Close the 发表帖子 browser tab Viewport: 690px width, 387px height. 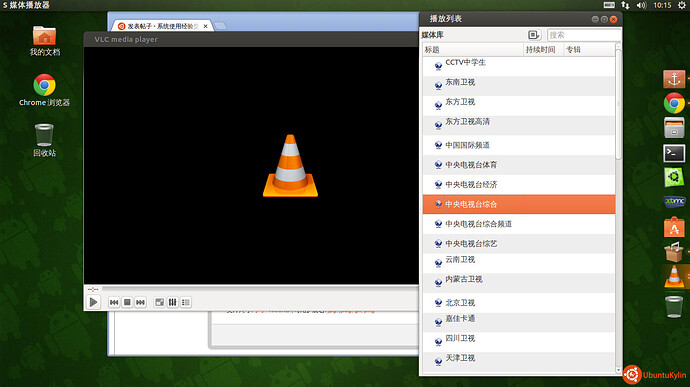[x=206, y=26]
